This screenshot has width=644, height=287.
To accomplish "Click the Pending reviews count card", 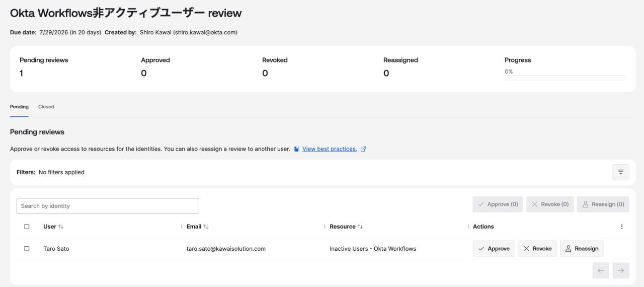I will coord(44,66).
